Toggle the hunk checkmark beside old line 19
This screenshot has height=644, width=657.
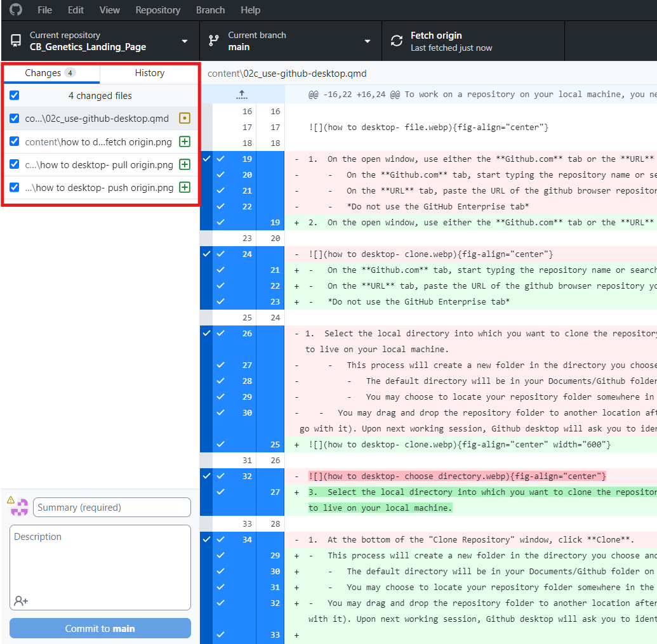click(x=206, y=159)
